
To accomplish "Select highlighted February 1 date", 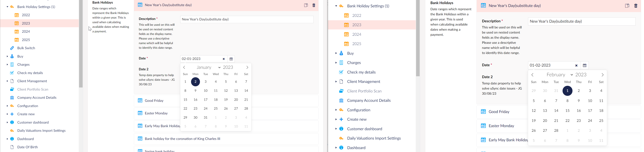I will pos(568,91).
